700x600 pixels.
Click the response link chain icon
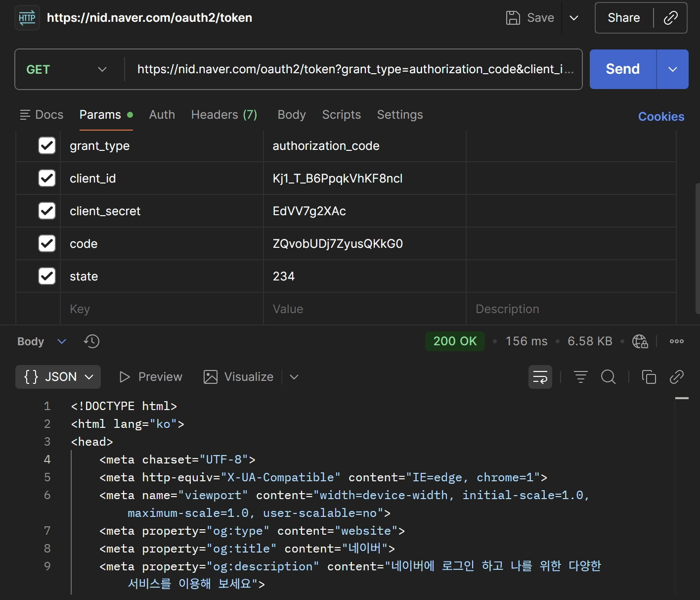[x=676, y=377]
